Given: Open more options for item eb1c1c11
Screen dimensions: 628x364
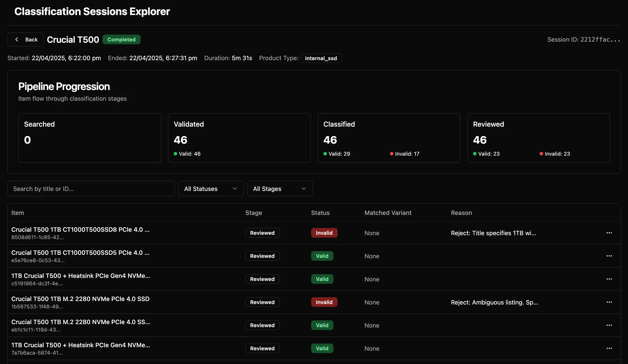Looking at the screenshot, I should pos(609,325).
